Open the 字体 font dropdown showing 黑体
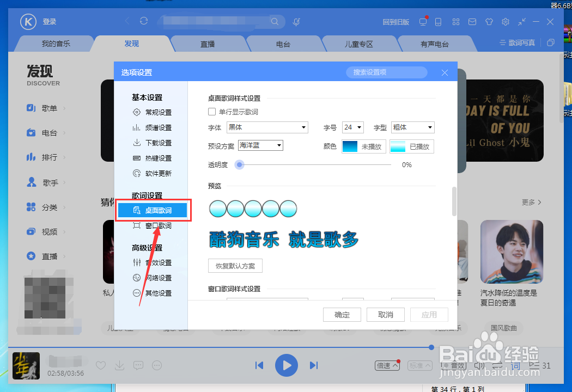Image resolution: width=572 pixels, height=392 pixels. point(267,127)
